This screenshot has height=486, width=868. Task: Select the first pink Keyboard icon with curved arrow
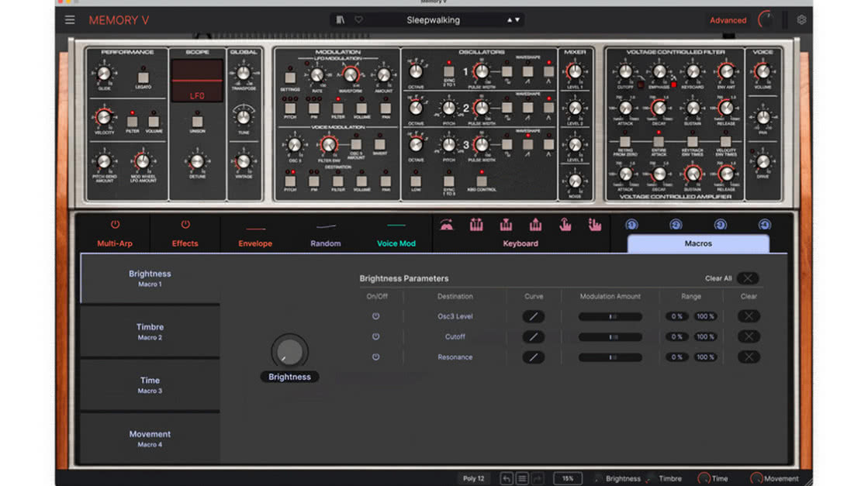pyautogui.click(x=447, y=225)
